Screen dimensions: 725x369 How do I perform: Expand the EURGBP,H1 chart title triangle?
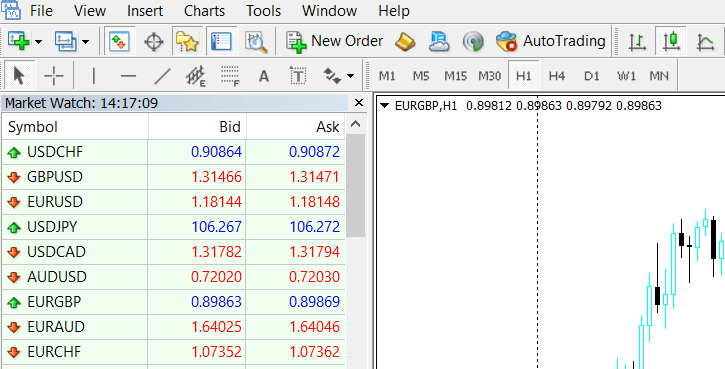point(384,106)
